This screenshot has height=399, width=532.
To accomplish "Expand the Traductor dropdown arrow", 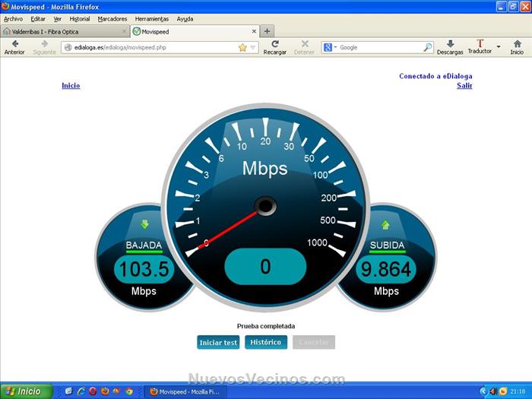I will (499, 47).
